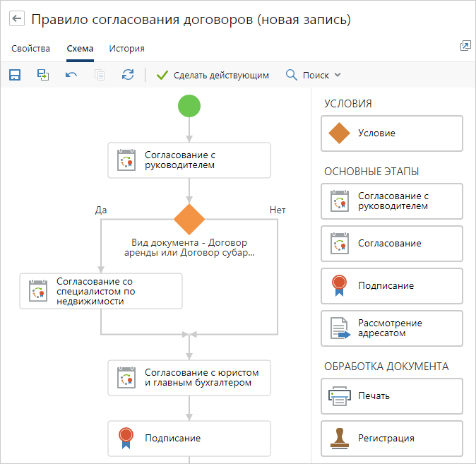Screen dimensions: 476x464
Task: Switch to the Свойства tab
Action: 30,49
